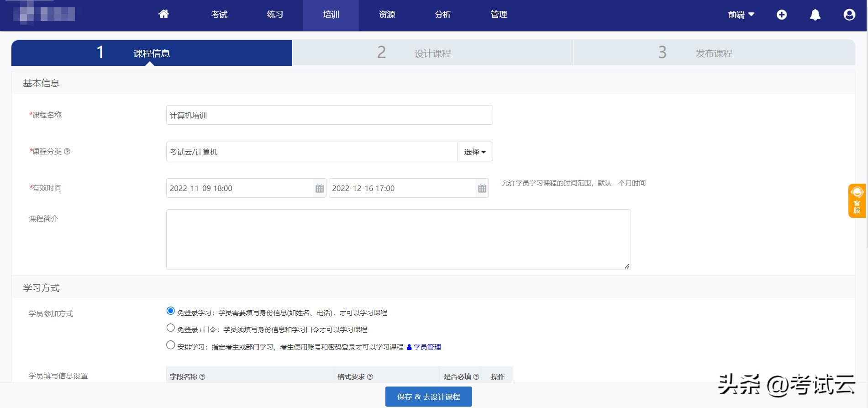The image size is (868, 408).
Task: Click help icon beside 格式要求
Action: click(370, 376)
